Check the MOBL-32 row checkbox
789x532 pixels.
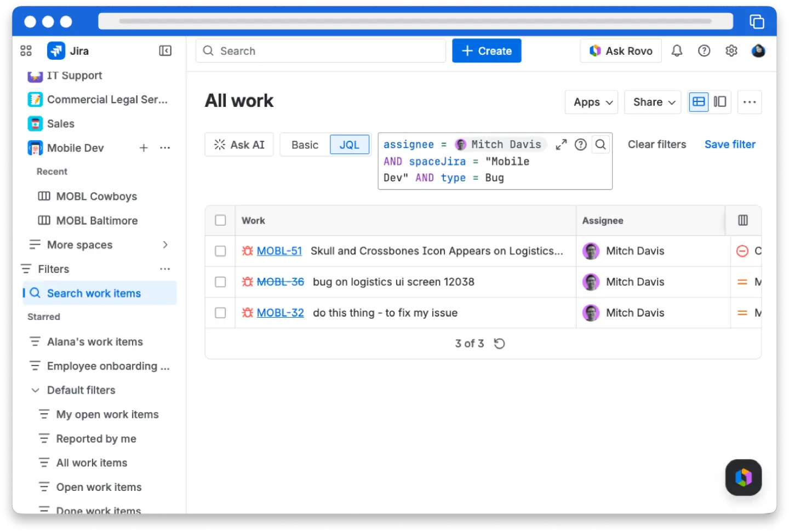pos(220,313)
